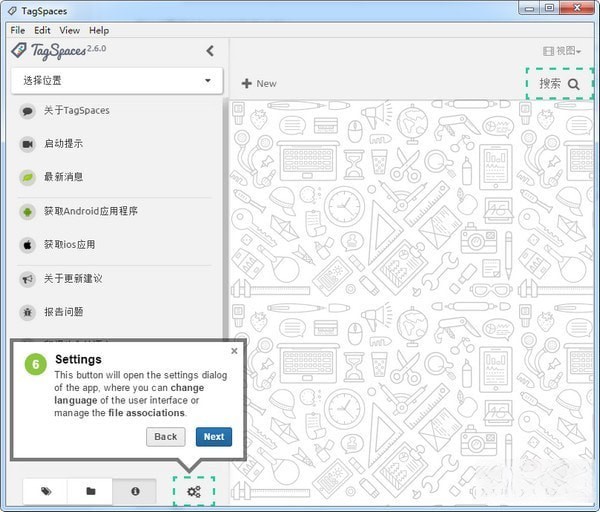Open the File menu
600x512 pixels.
pos(18,30)
